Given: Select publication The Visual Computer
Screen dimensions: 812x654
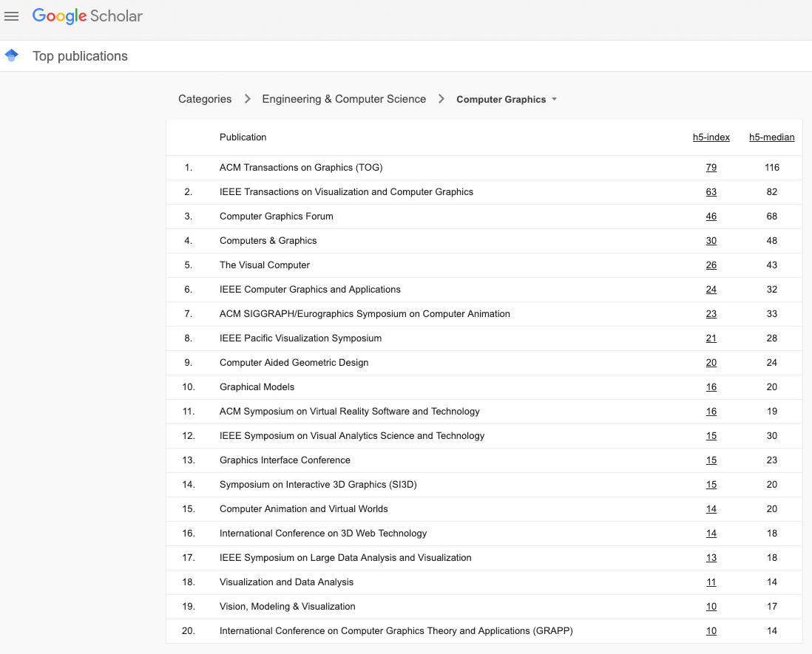Looking at the screenshot, I should point(265,265).
